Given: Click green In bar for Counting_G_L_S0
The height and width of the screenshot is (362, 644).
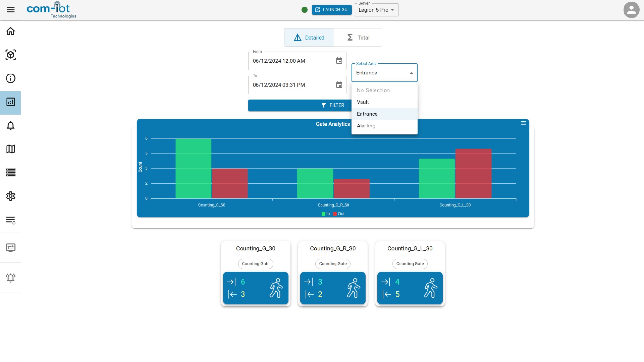Looking at the screenshot, I should [x=437, y=178].
